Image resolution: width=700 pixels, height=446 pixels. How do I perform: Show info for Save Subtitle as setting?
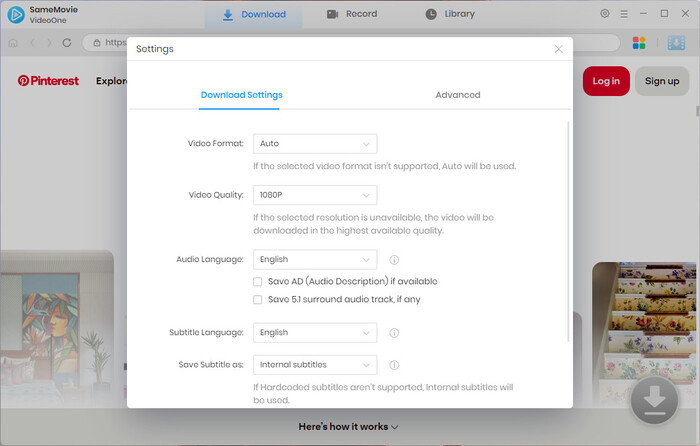(x=394, y=365)
